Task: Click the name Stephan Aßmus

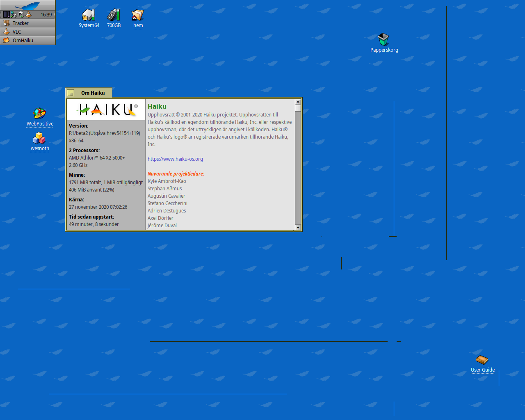Action: click(165, 189)
